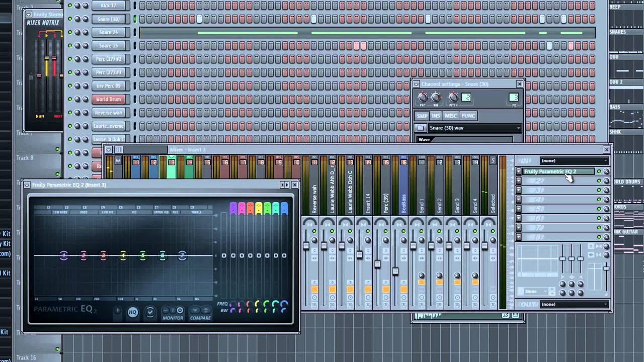Click the Monitor mode switch in EQ
Viewport: 644px width, 362px height.
tap(173, 310)
